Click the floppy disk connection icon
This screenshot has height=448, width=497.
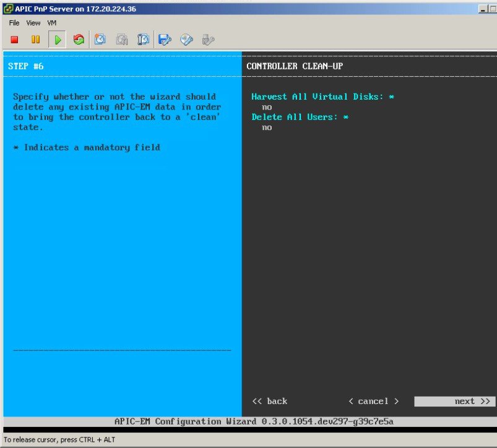[165, 40]
